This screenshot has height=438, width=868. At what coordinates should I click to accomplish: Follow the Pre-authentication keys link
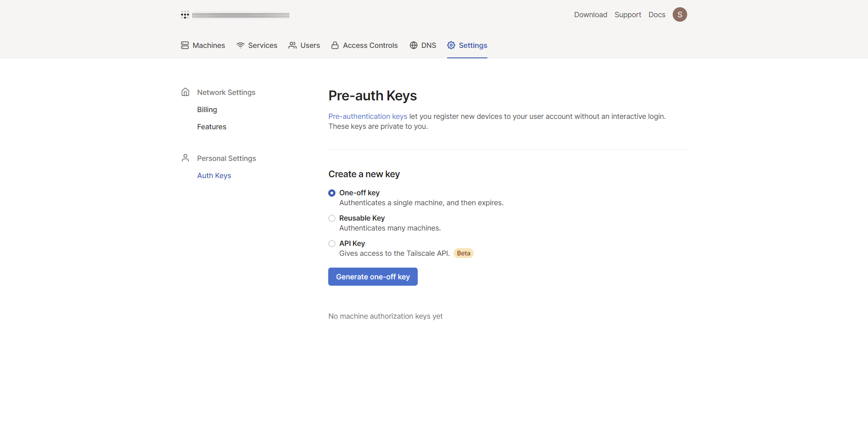[x=368, y=117]
